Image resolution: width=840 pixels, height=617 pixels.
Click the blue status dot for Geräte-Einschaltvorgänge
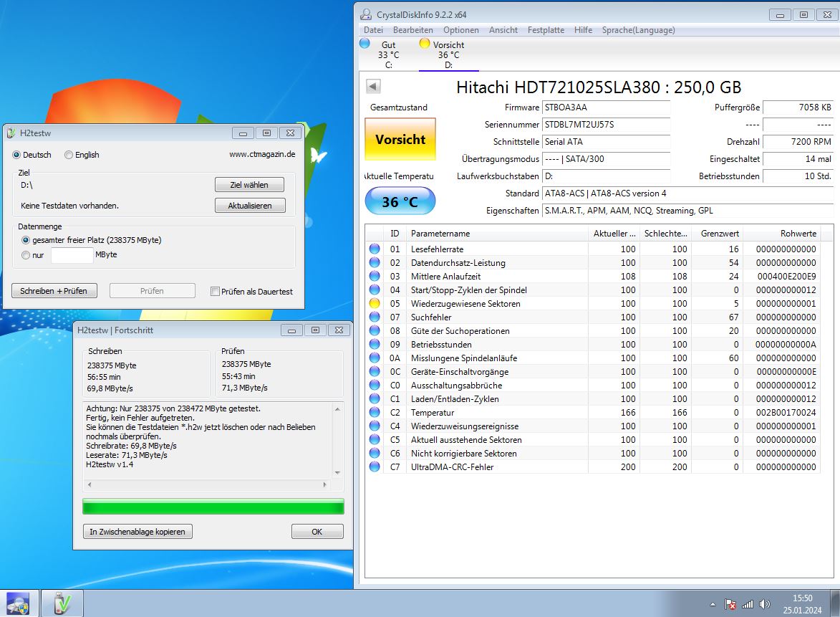click(375, 371)
